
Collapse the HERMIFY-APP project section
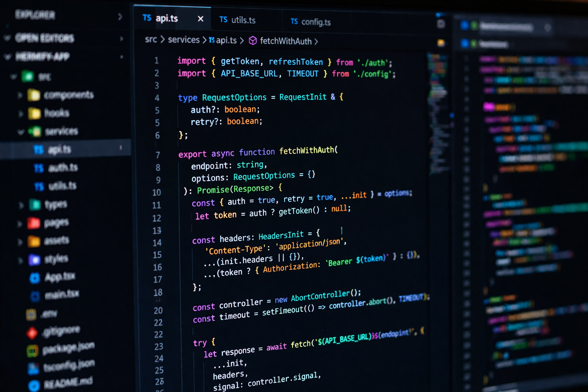(7, 57)
